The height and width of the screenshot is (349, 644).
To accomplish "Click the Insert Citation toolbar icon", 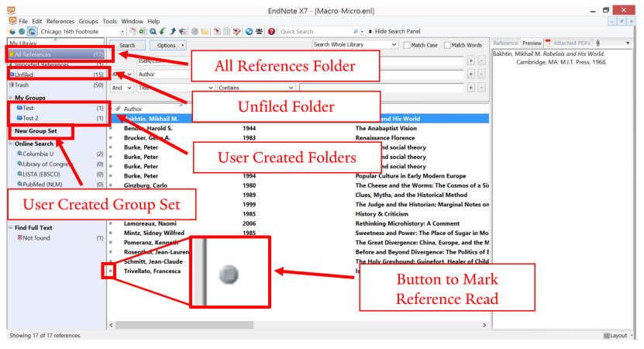I will (x=217, y=32).
